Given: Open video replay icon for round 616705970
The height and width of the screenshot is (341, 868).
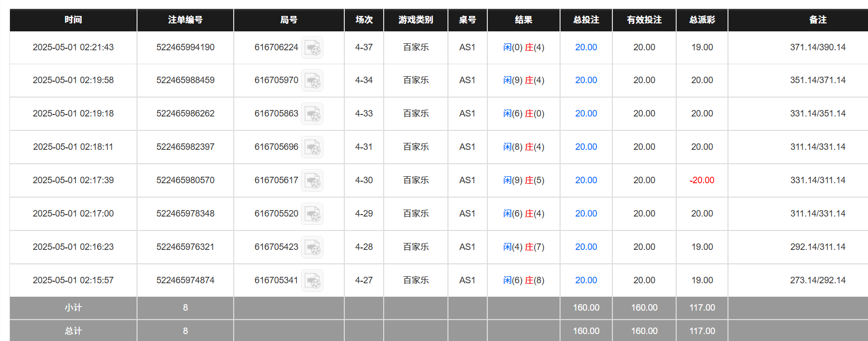Looking at the screenshot, I should 312,81.
